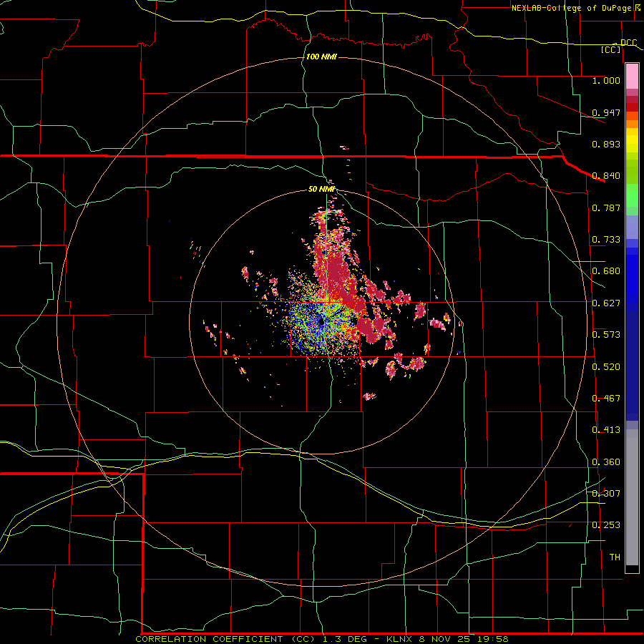Image resolution: width=644 pixels, height=644 pixels.
Task: Click the 0.573 scale value
Action: point(606,335)
